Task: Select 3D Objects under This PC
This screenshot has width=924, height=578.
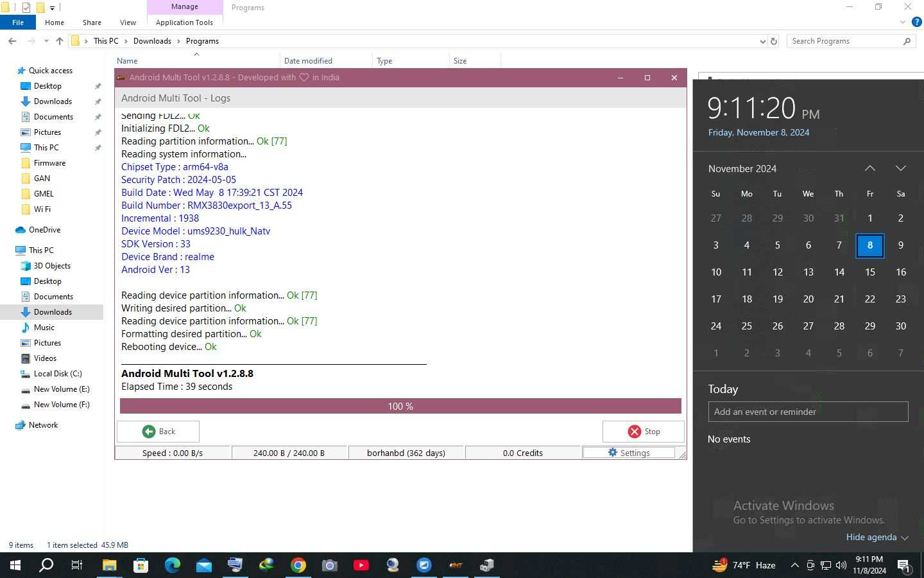Action: pos(52,266)
